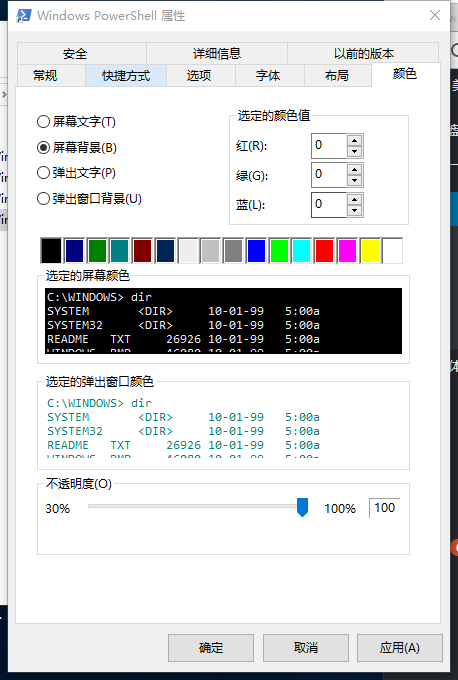The image size is (458, 680).
Task: Click the PowerShell icon in title bar
Action: 23,16
